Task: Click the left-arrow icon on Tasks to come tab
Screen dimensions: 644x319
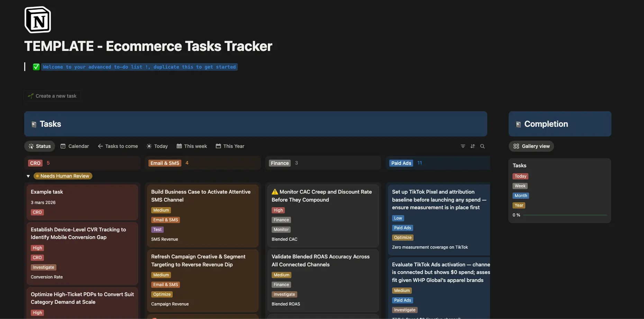Action: (100, 146)
